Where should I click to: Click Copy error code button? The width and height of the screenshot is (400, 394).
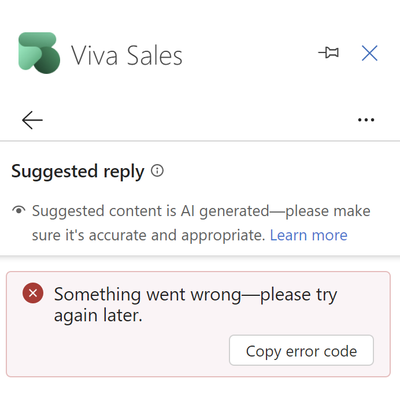click(x=301, y=350)
